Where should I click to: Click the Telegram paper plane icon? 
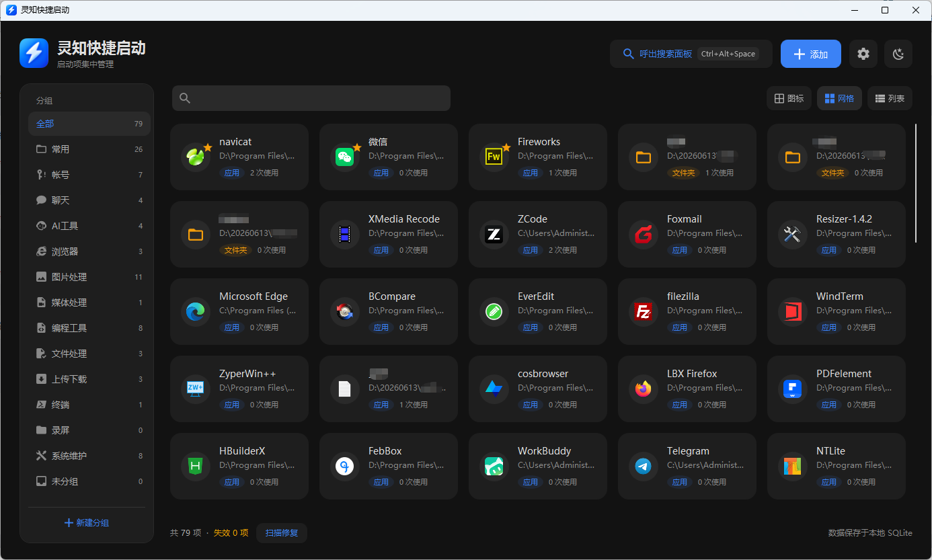(644, 467)
